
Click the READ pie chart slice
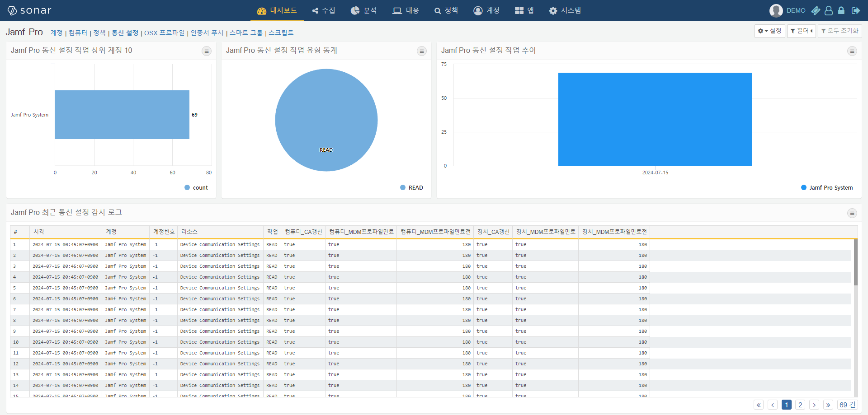326,120
